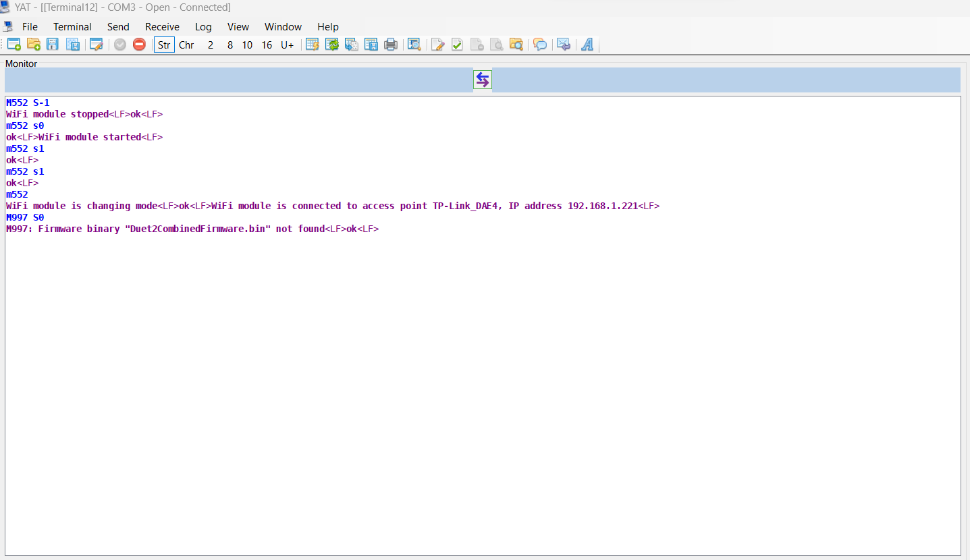The height and width of the screenshot is (560, 970).
Task: Click the Save monitor to file icon
Action: tap(371, 45)
